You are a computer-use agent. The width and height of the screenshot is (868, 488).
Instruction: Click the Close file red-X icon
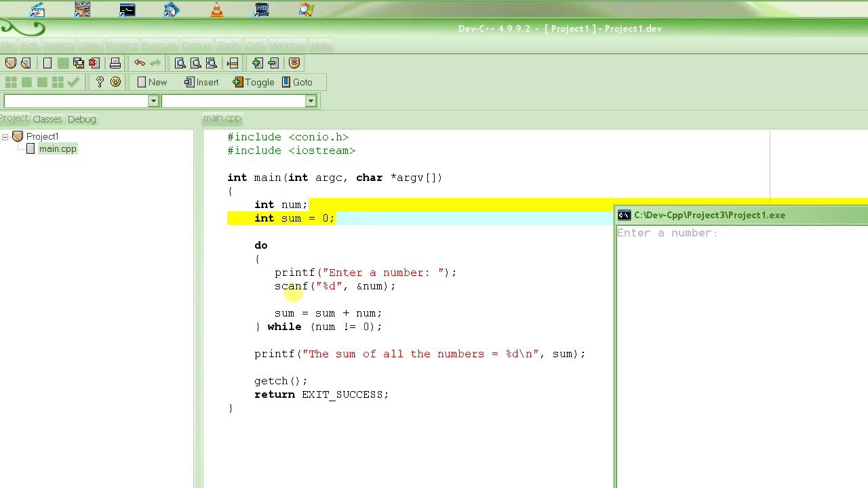coord(94,63)
